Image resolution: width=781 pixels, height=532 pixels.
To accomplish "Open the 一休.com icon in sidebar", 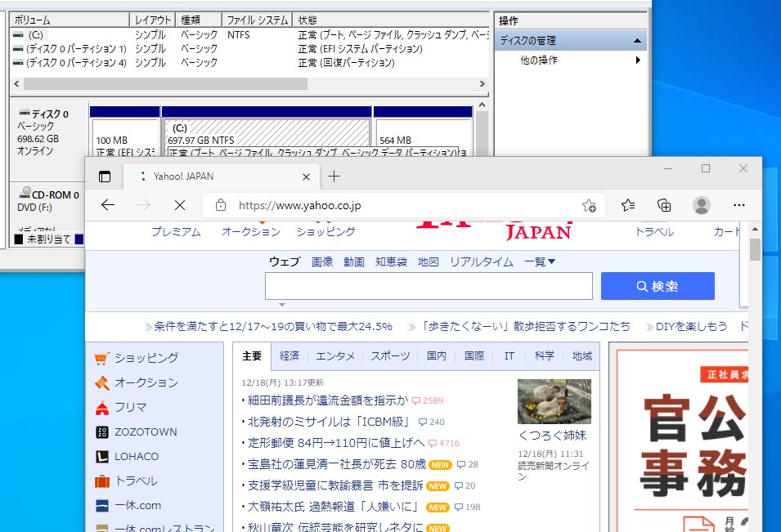I will pyautogui.click(x=101, y=506).
